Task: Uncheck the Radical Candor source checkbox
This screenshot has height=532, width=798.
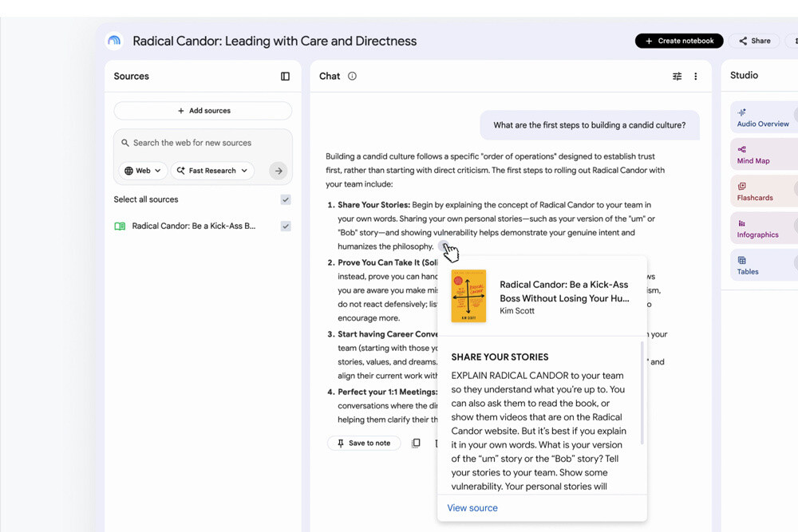Action: [286, 226]
